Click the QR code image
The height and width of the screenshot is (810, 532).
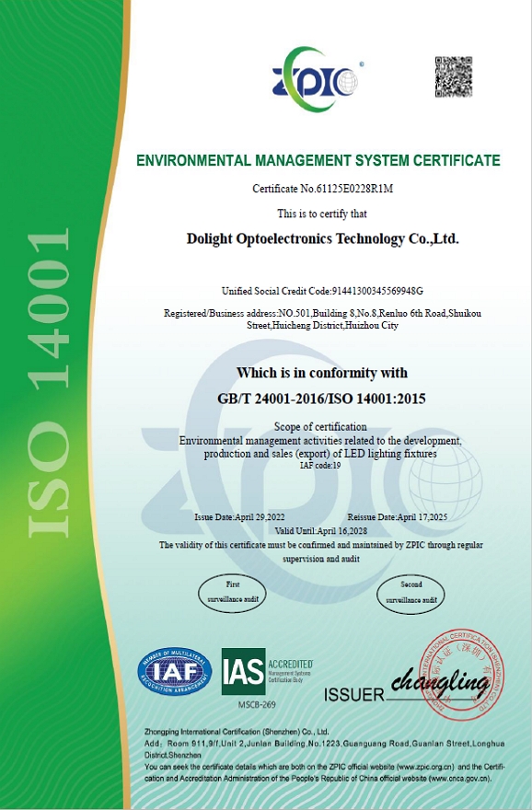coord(454,77)
